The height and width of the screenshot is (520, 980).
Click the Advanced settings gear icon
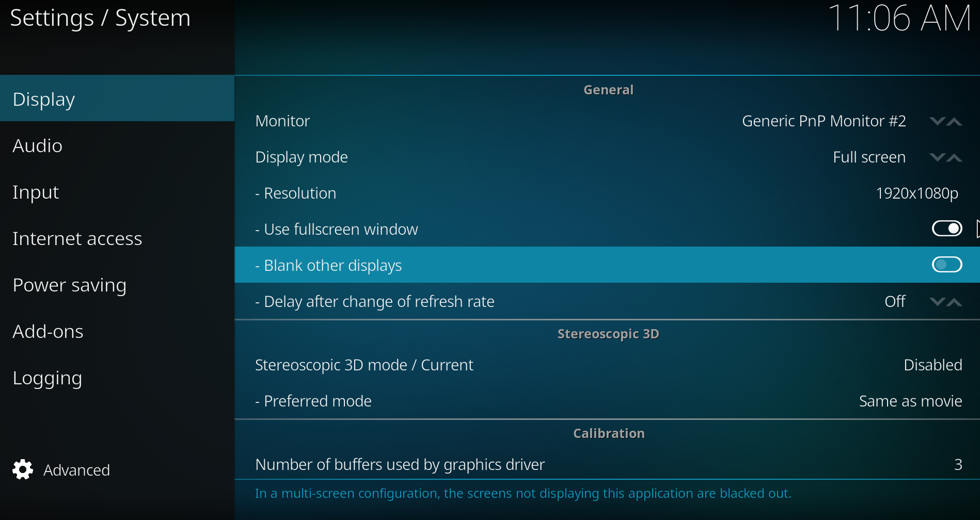[23, 469]
